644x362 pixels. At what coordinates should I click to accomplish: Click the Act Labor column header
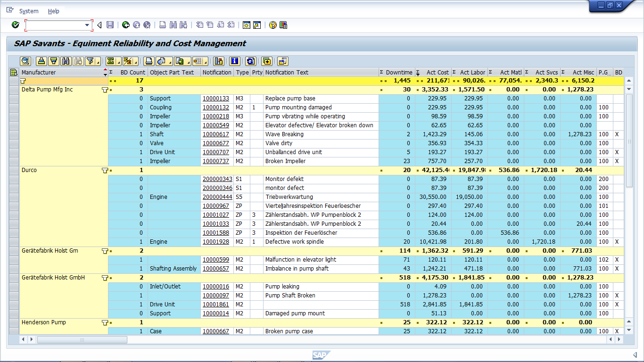coord(469,72)
